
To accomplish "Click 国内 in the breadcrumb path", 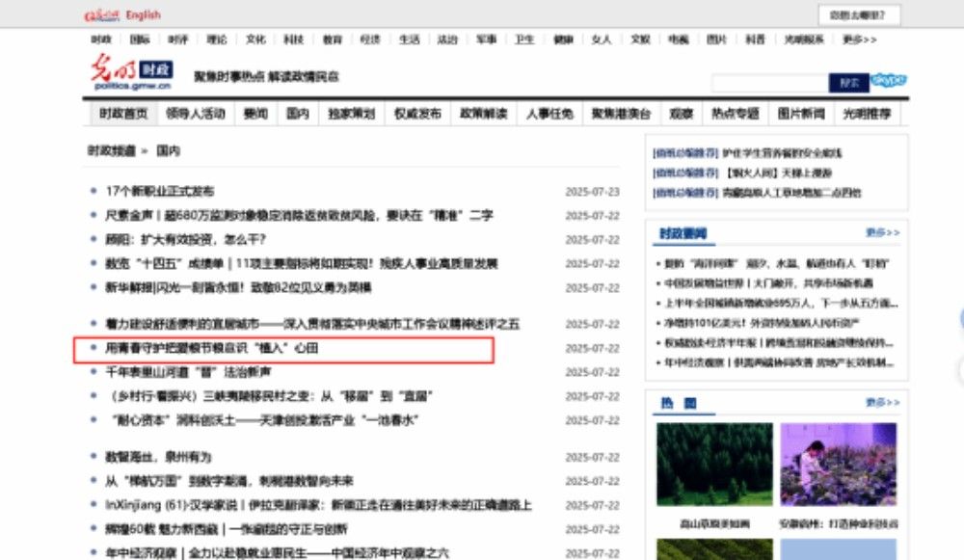I will pyautogui.click(x=169, y=151).
